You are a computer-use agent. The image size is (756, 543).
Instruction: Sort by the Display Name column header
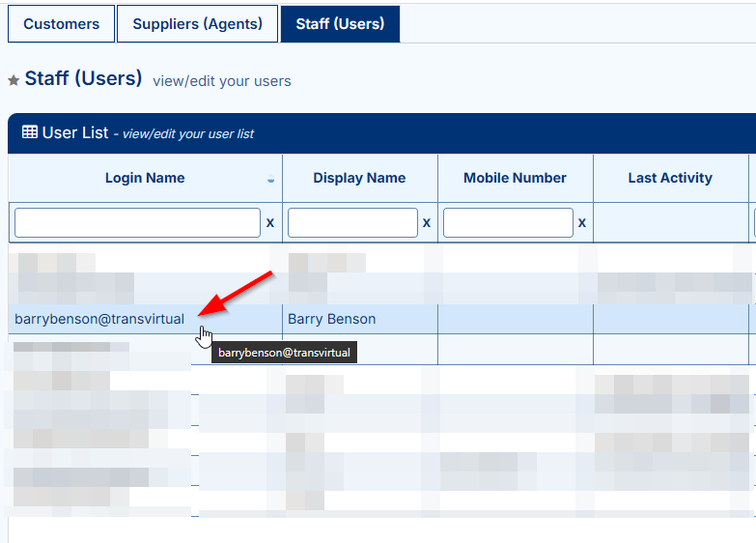pyautogui.click(x=359, y=178)
